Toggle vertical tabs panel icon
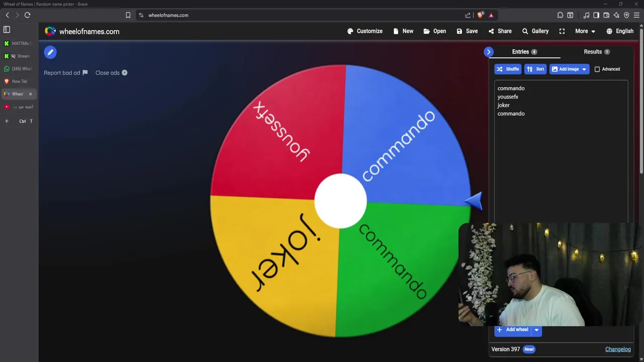644x362 pixels. click(7, 30)
